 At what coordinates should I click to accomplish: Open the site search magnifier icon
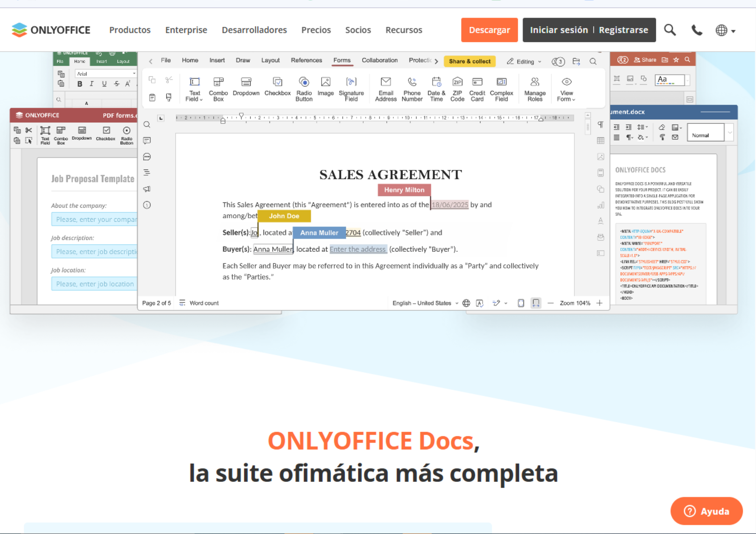point(670,30)
